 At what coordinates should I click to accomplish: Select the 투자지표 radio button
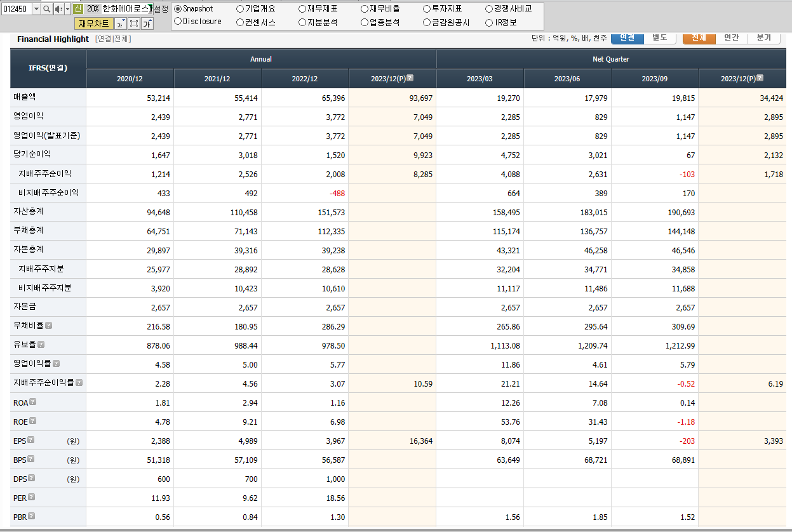427,9
